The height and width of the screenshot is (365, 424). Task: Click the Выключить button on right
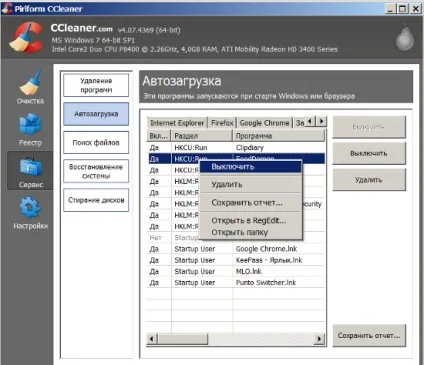(x=369, y=153)
